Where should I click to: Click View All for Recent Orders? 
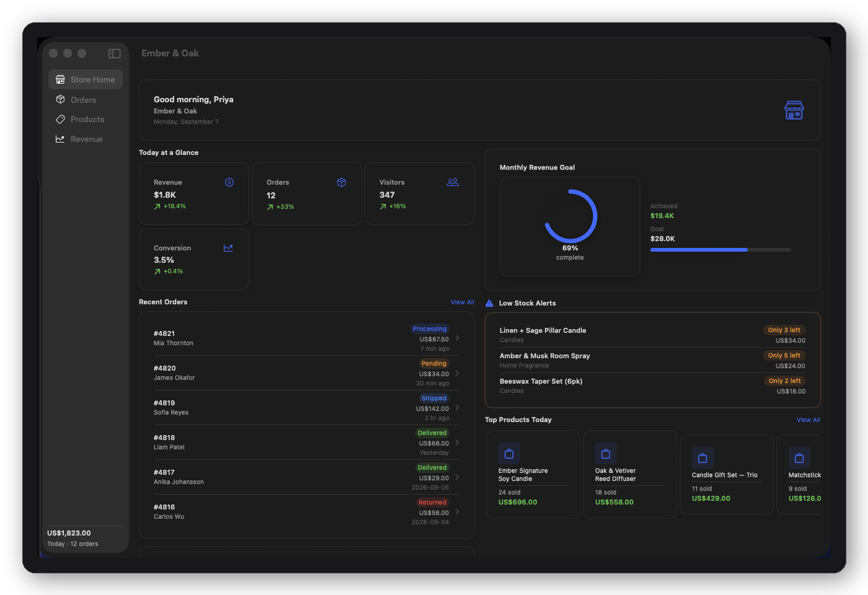463,302
